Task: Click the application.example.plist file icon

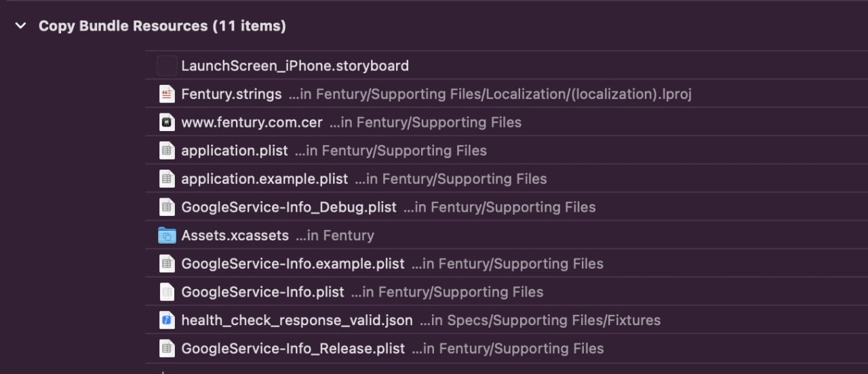Action: [x=167, y=179]
